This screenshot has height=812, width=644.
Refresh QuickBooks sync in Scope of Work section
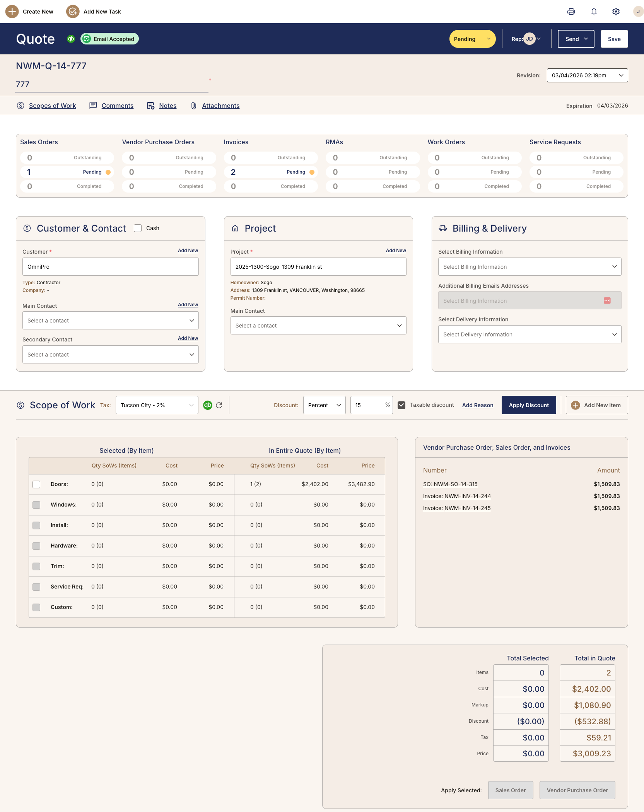click(x=219, y=405)
